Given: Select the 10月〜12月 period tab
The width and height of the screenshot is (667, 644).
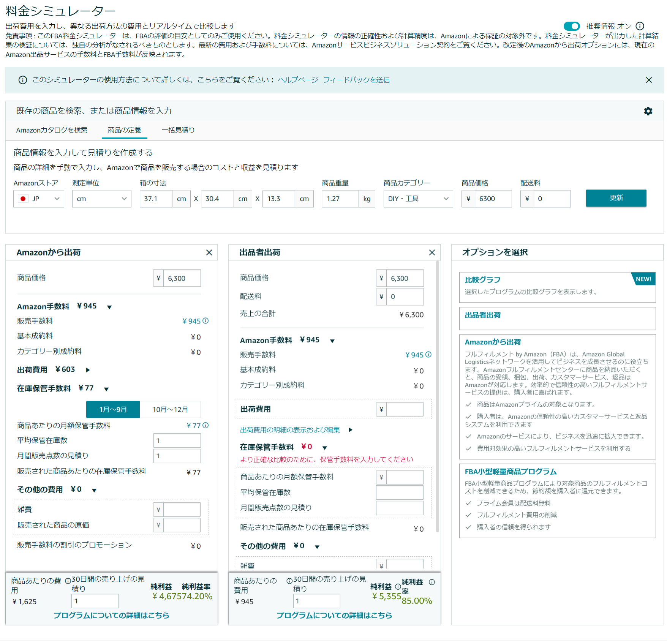Looking at the screenshot, I should pyautogui.click(x=170, y=409).
